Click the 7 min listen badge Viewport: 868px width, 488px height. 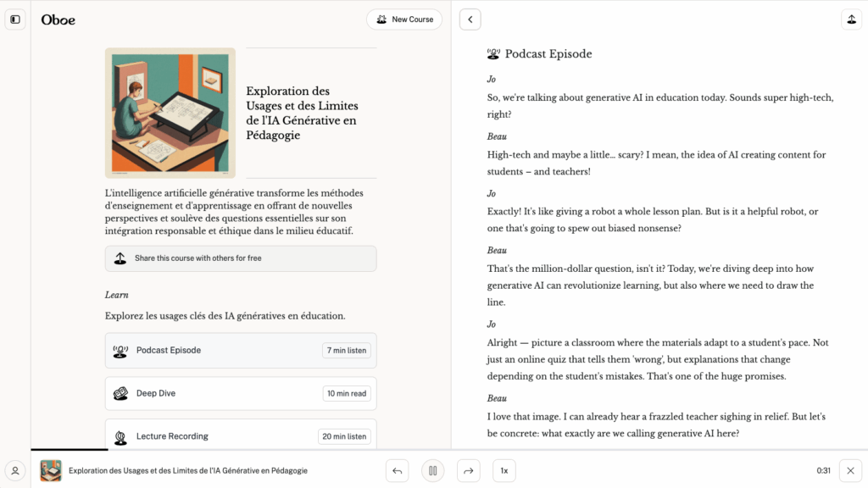coord(346,351)
